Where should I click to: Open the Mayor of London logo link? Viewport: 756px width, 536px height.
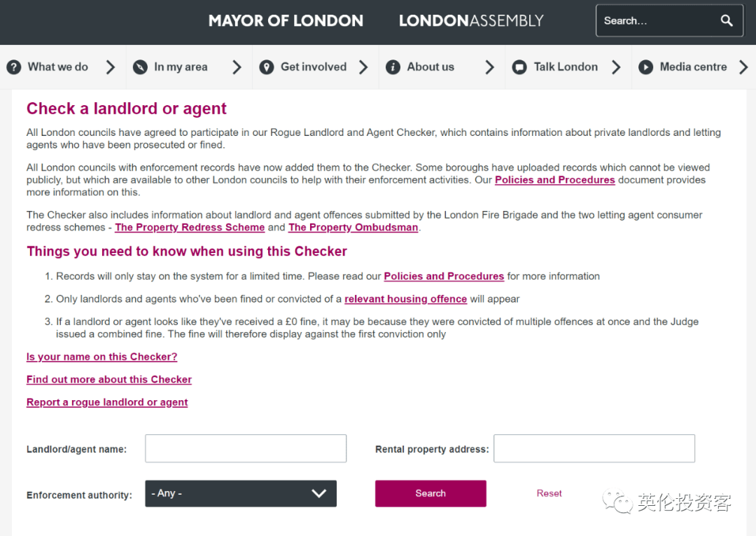[x=286, y=21]
